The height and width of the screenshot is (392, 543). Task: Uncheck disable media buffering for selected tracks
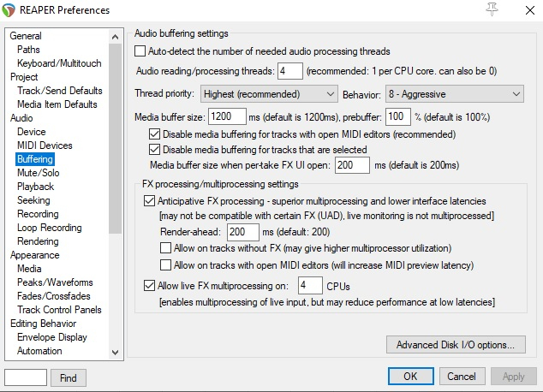(155, 149)
